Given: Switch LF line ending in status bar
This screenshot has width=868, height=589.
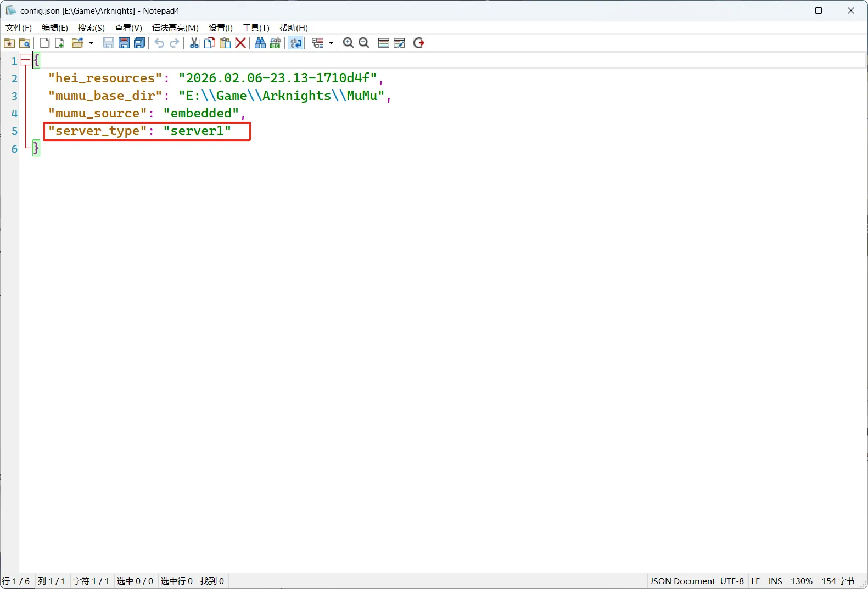Looking at the screenshot, I should (x=755, y=581).
